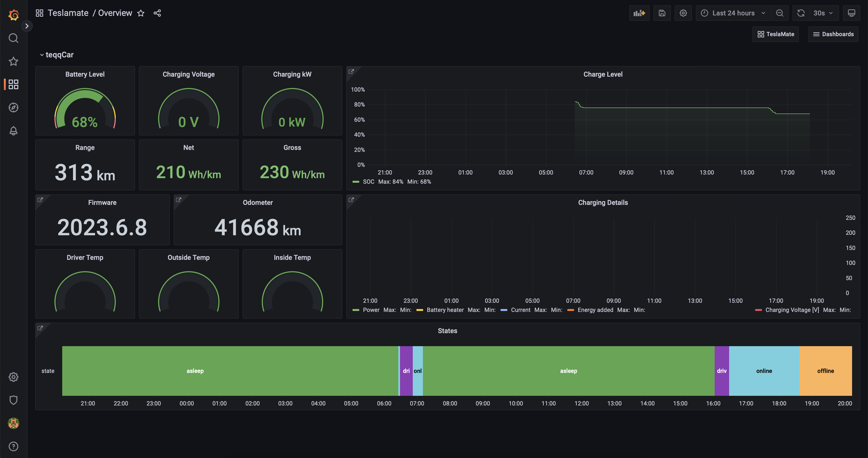Add a new panel with the add-panel icon

click(639, 13)
